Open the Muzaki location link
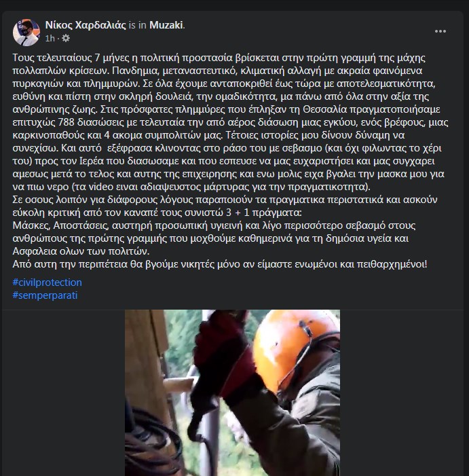Image resolution: width=469 pixels, height=476 pixels. 166,25
